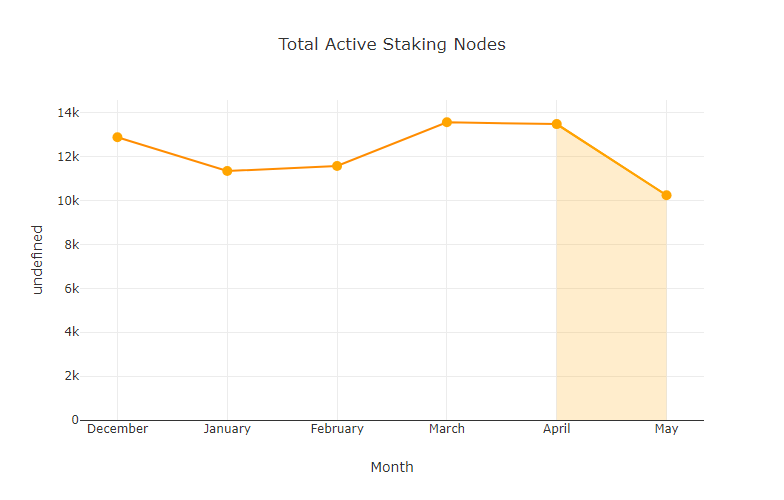Select the February point on the line
The height and width of the screenshot is (500, 784).
coord(337,166)
